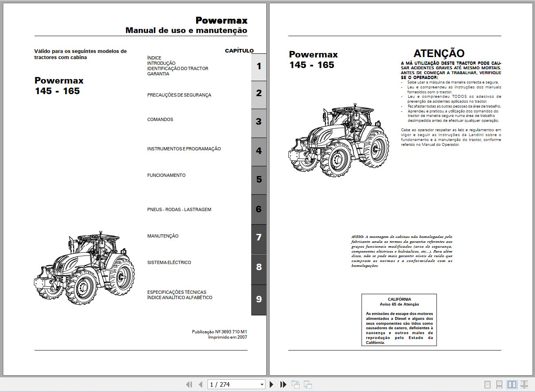The image size is (535, 392).
Task: Go to the next page
Action: [272, 384]
